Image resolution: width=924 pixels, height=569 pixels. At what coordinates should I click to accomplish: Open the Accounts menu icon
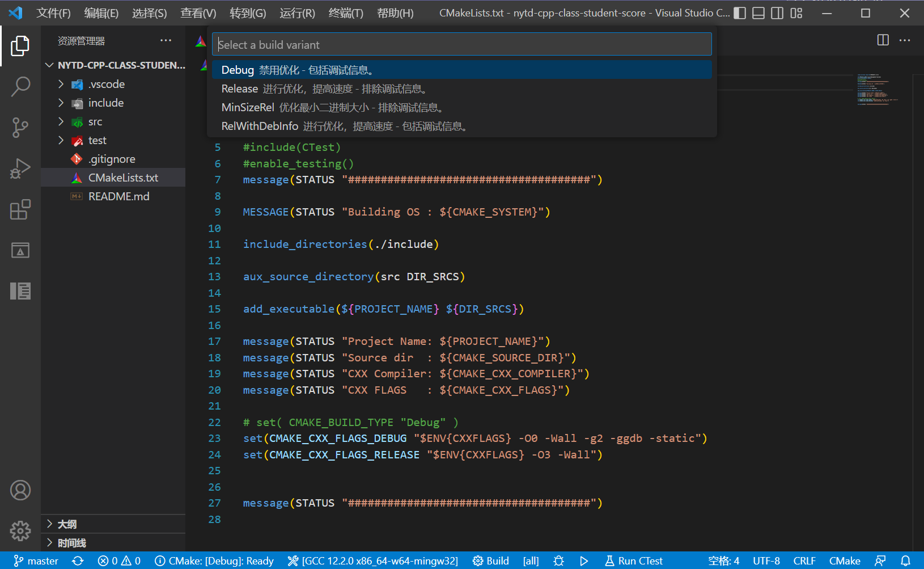(x=20, y=490)
